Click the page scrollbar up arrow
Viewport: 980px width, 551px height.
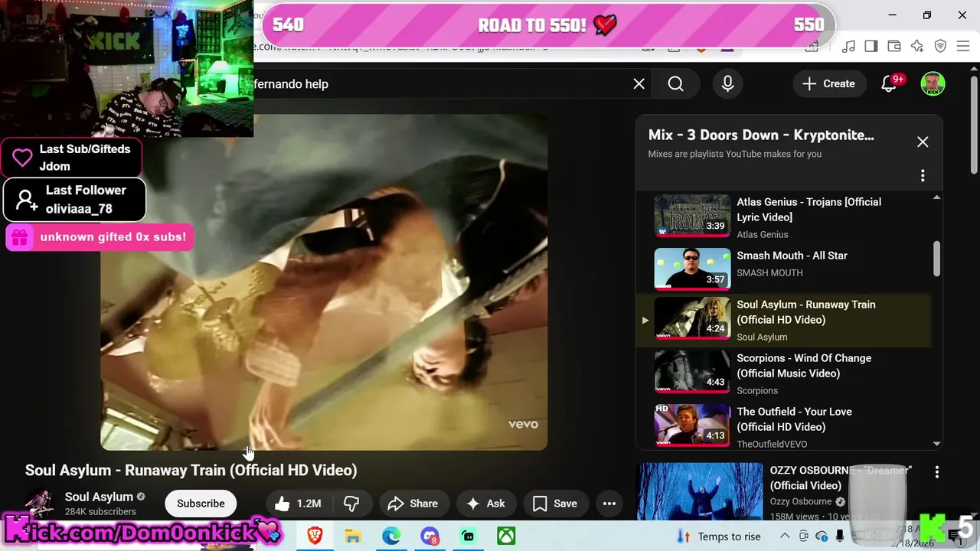974,70
